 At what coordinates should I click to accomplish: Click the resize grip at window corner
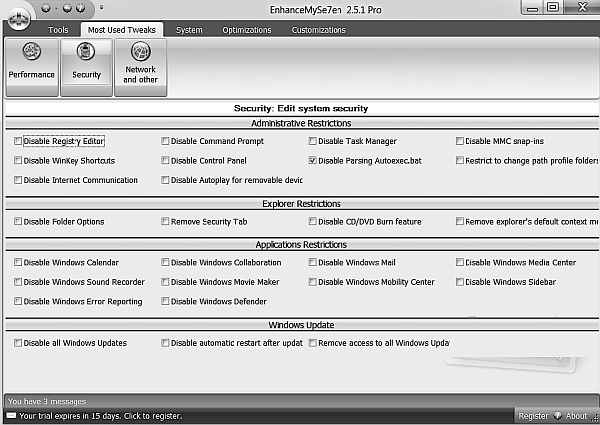[x=595, y=418]
